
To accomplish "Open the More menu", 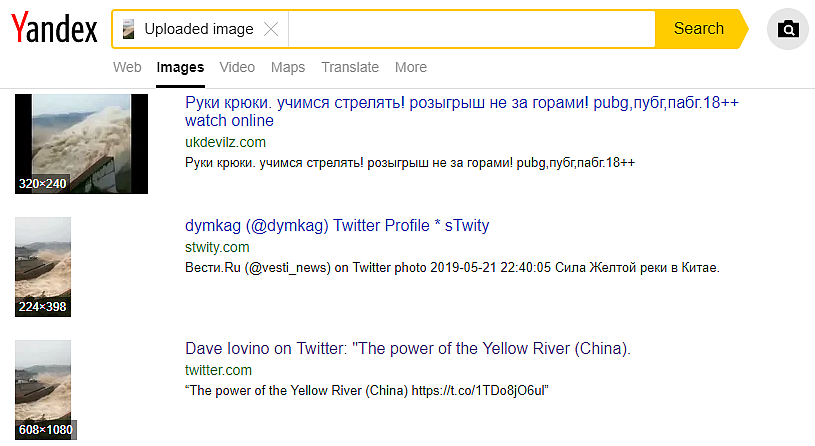I will [411, 68].
